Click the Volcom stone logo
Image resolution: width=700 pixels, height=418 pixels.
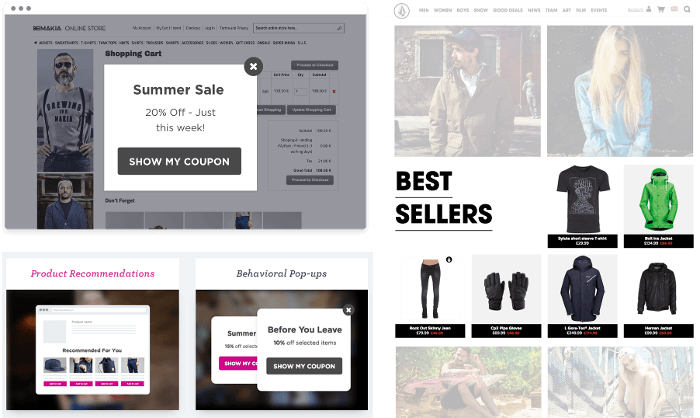[402, 11]
